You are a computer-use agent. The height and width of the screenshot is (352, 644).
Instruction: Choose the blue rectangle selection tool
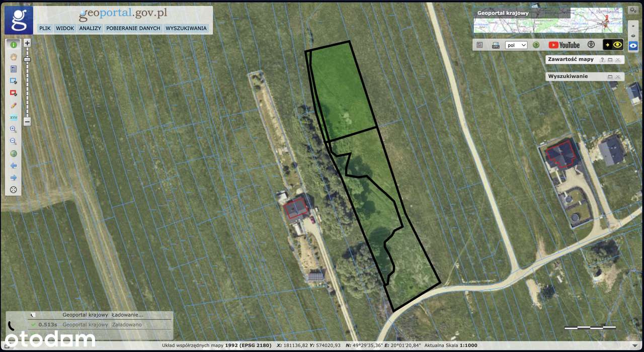pos(14,81)
